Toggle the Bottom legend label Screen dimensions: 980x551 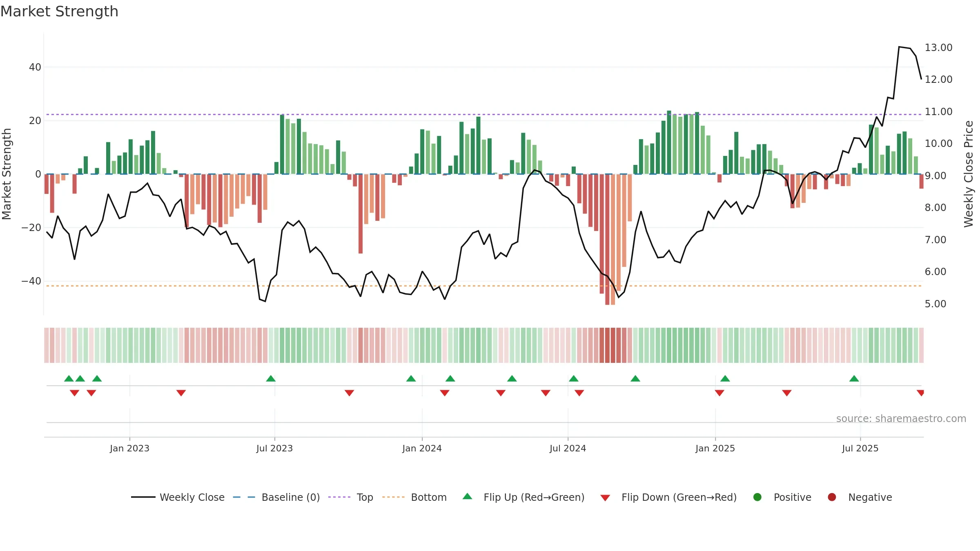coord(429,498)
